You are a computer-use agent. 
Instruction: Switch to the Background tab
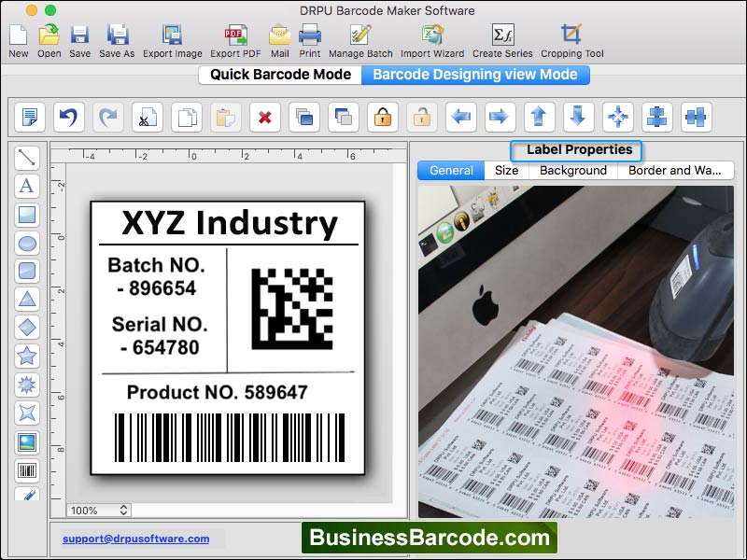click(x=572, y=171)
